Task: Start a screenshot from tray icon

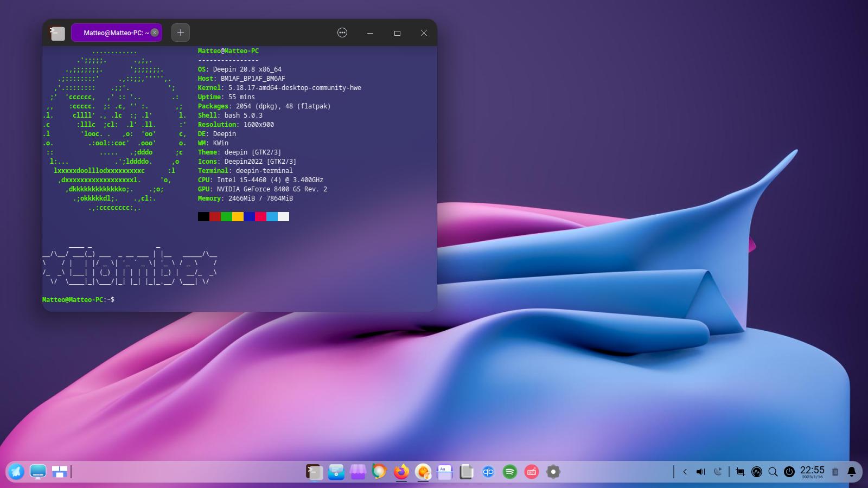Action: pos(741,472)
